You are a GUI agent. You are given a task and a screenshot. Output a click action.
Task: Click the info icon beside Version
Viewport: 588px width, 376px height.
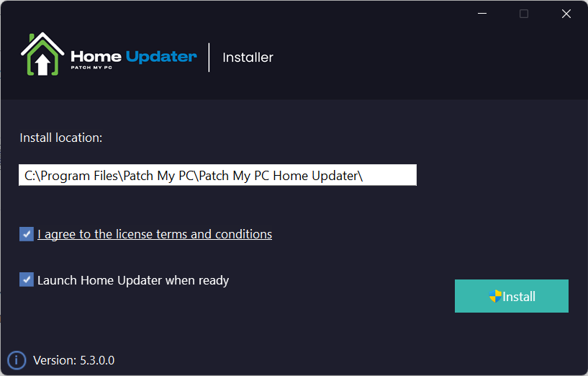point(17,360)
